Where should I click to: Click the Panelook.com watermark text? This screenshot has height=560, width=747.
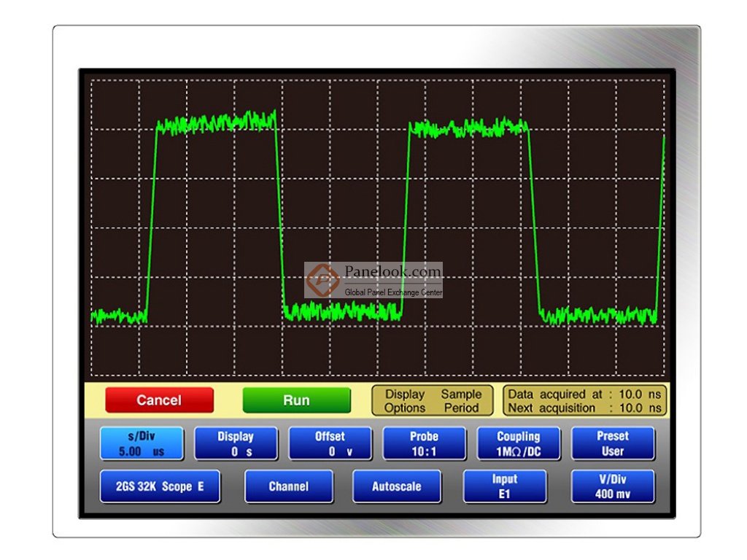(x=392, y=272)
